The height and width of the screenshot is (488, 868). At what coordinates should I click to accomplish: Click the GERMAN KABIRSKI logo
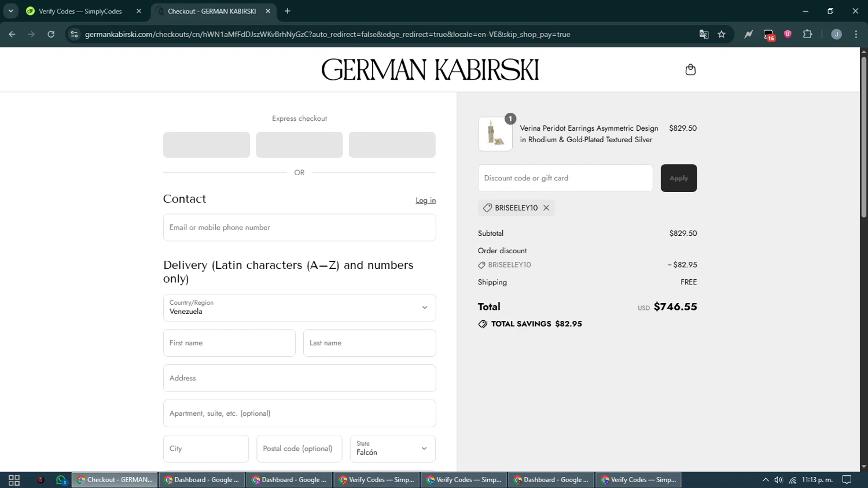430,70
